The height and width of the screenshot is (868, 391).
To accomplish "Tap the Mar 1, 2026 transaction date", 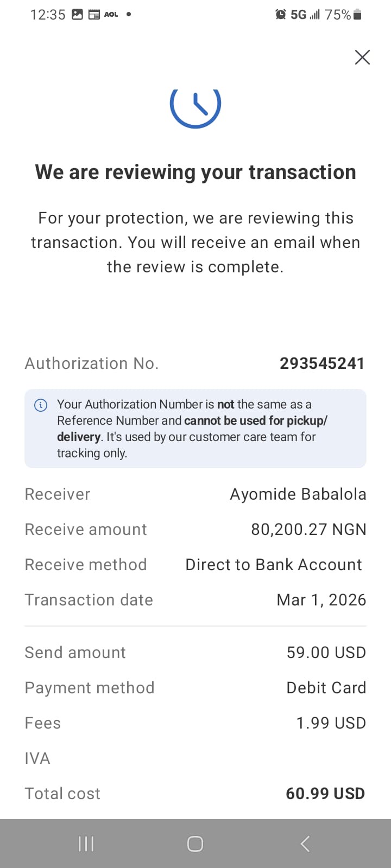I will 321,600.
